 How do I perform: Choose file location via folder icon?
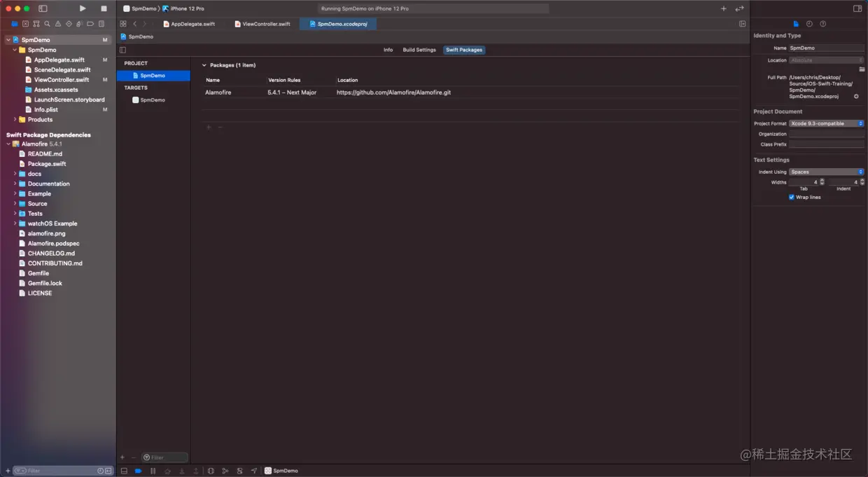862,69
